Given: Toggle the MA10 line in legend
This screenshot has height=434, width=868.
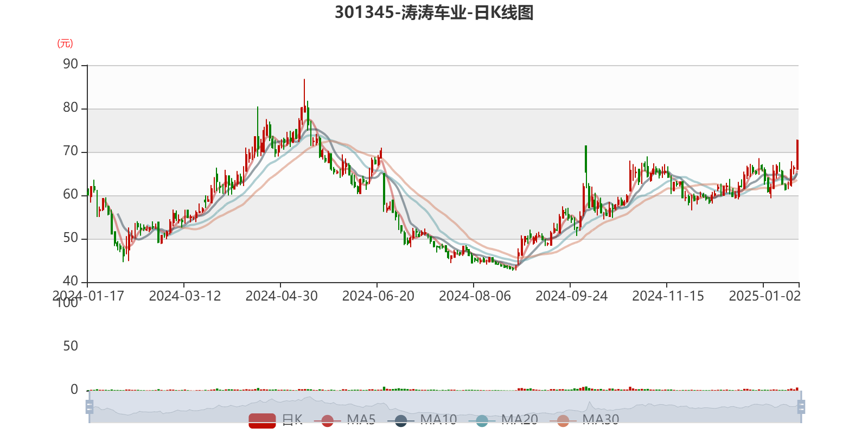Looking at the screenshot, I should [422, 420].
